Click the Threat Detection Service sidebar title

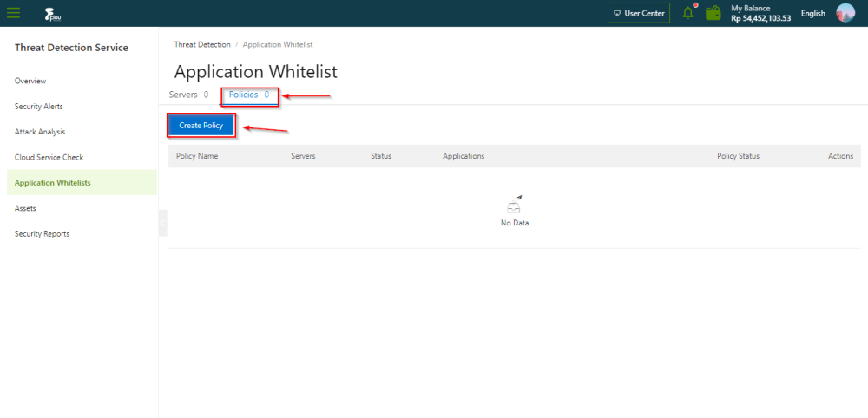point(71,48)
